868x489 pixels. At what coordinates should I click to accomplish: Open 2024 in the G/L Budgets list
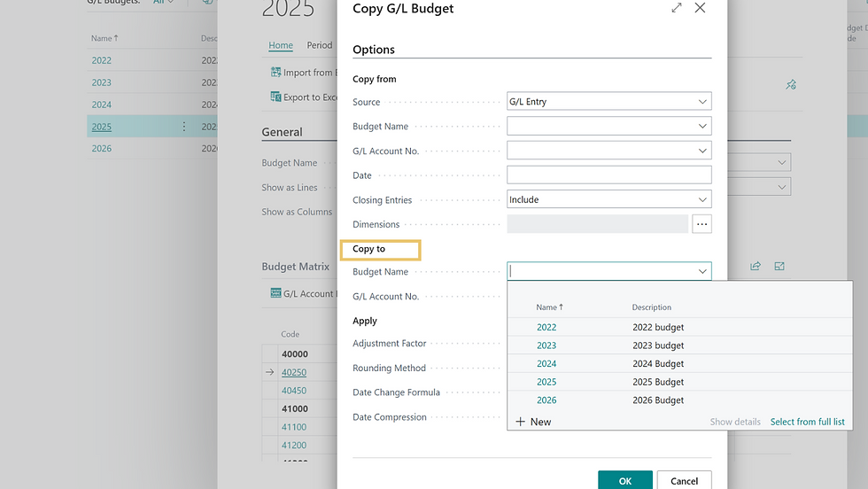[101, 105]
